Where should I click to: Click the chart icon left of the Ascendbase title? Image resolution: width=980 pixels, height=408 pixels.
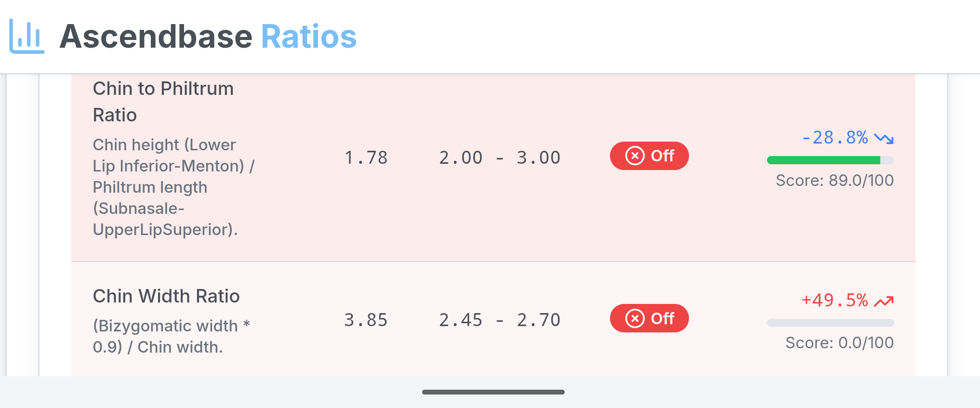coord(26,36)
